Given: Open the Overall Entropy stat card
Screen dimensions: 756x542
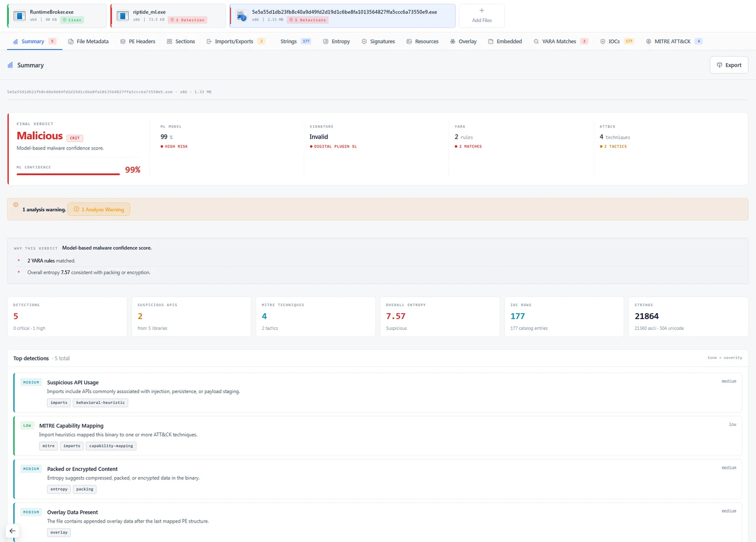Looking at the screenshot, I should coord(440,316).
